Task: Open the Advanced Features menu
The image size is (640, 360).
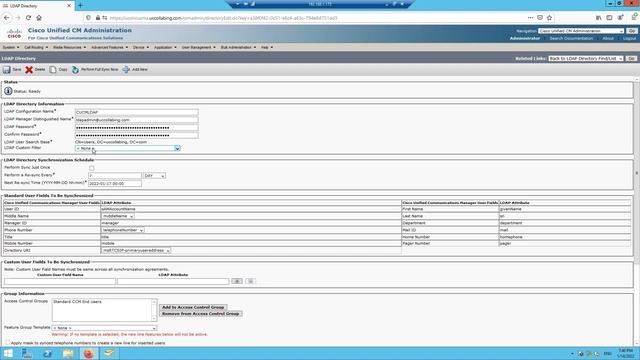Action: pos(109,48)
